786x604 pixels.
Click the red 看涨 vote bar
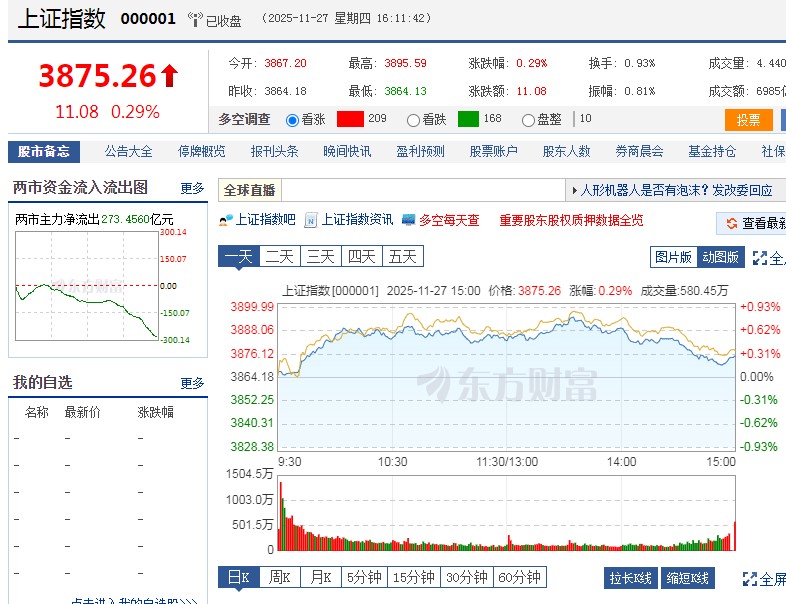tap(350, 119)
